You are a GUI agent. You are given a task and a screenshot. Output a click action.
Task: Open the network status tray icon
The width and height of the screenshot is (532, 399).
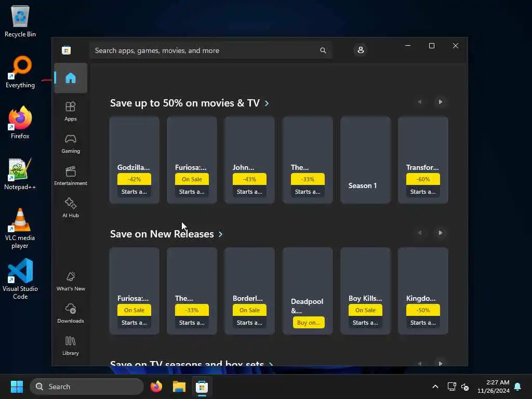click(x=451, y=387)
